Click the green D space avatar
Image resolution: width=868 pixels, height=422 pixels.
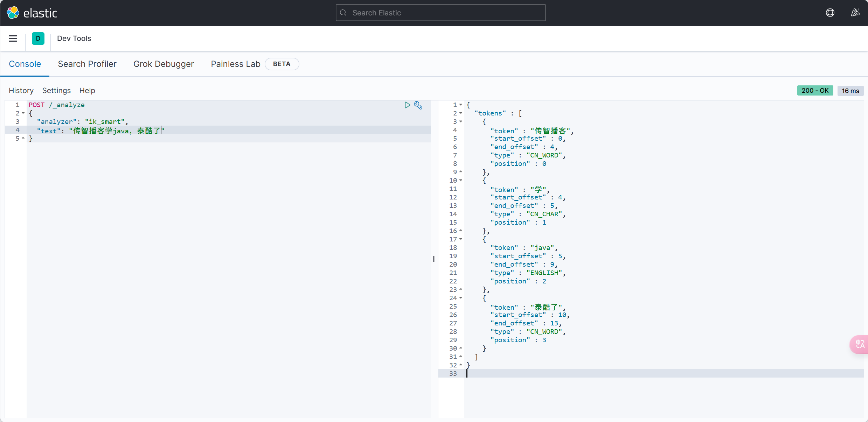(x=38, y=38)
